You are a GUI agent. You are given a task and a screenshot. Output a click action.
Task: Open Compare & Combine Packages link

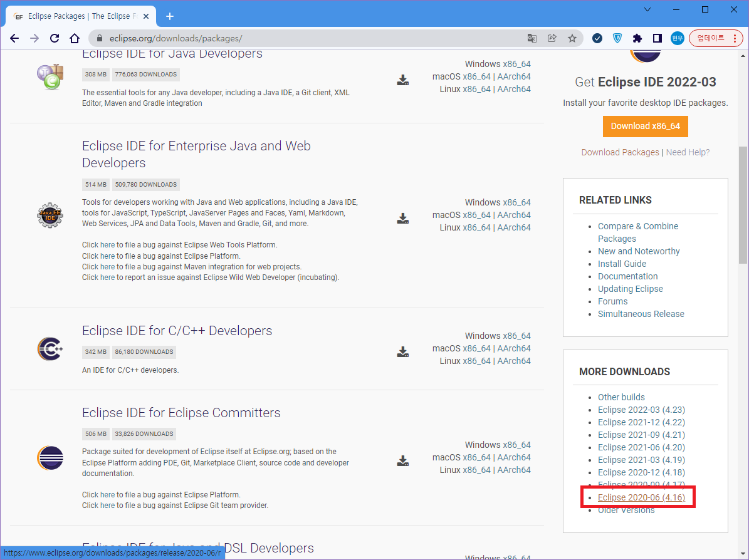[638, 232]
